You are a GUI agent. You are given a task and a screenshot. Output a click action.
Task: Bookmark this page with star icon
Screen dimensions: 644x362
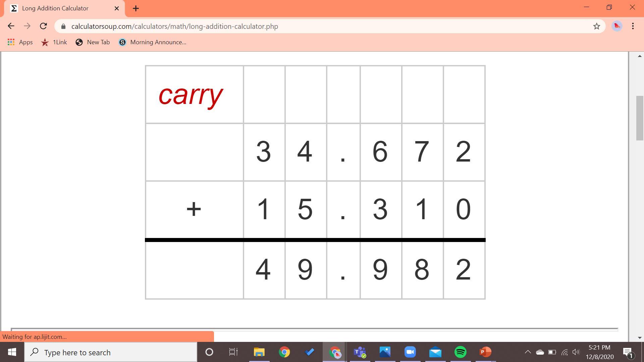[x=596, y=26]
